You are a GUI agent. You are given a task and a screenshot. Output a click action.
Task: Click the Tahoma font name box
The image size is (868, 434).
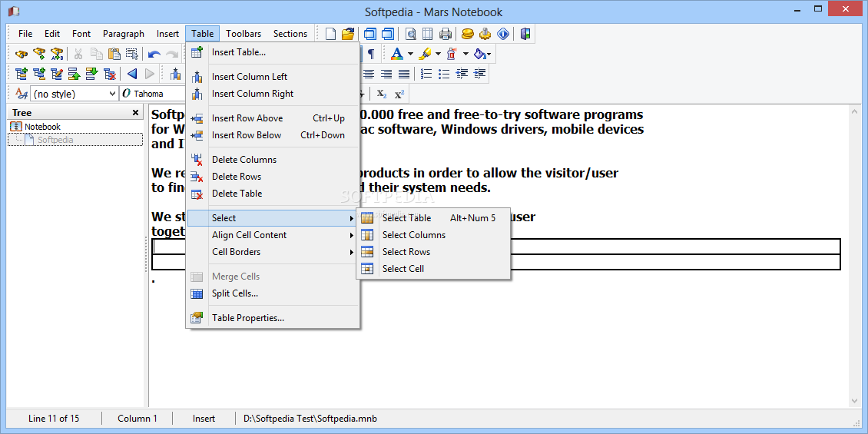(154, 94)
